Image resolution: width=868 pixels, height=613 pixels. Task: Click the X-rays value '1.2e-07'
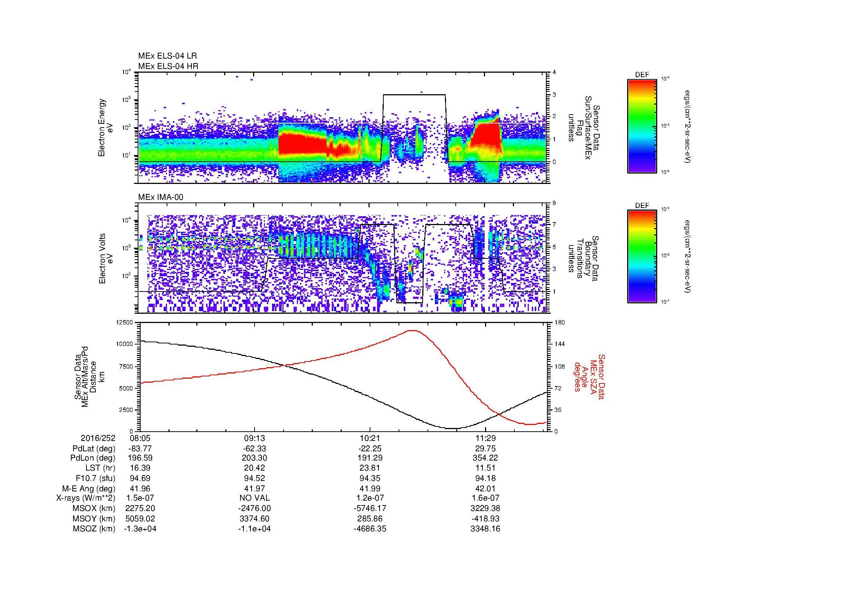coord(370,498)
